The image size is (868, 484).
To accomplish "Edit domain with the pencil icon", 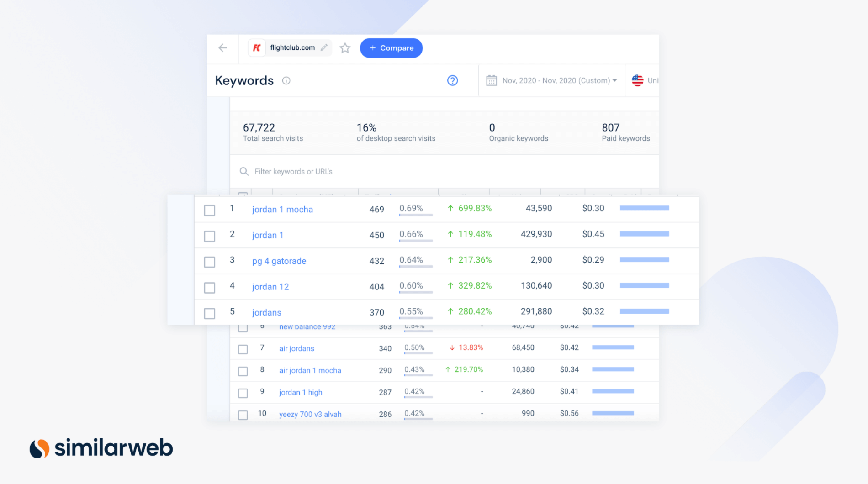I will click(x=324, y=47).
